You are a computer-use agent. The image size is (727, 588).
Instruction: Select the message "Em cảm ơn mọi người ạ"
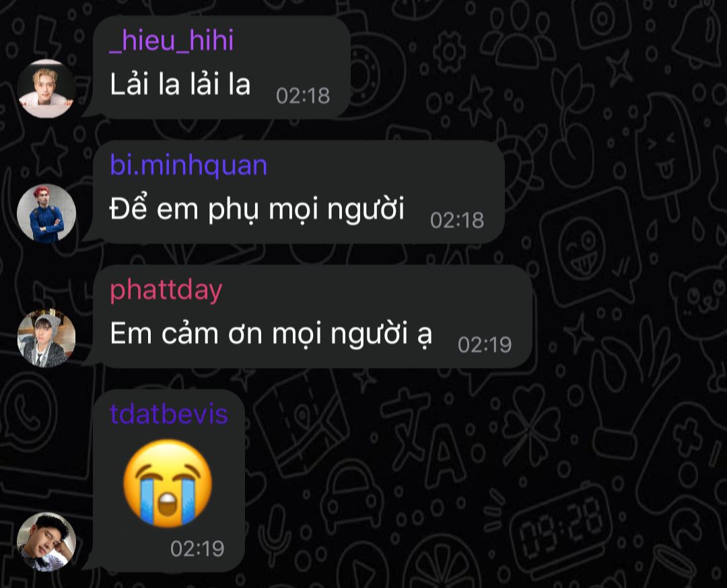pos(271,334)
